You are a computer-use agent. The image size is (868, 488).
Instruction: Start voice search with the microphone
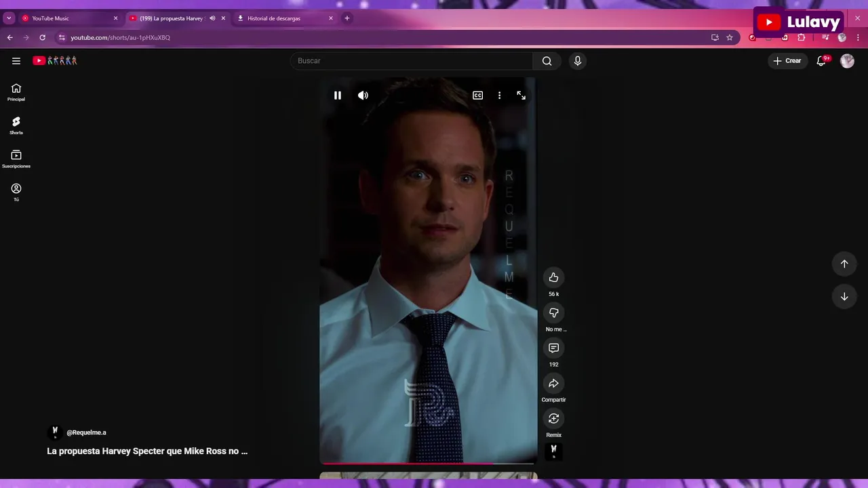[x=578, y=61]
